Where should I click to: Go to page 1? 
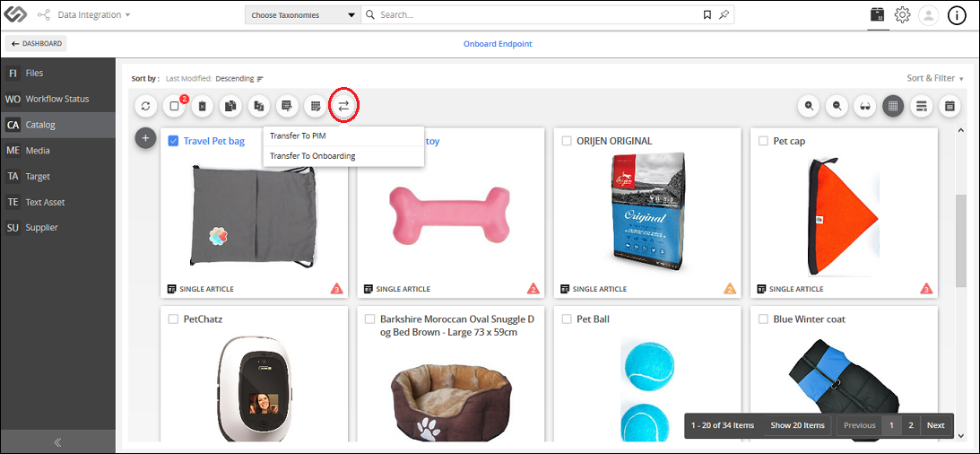891,425
